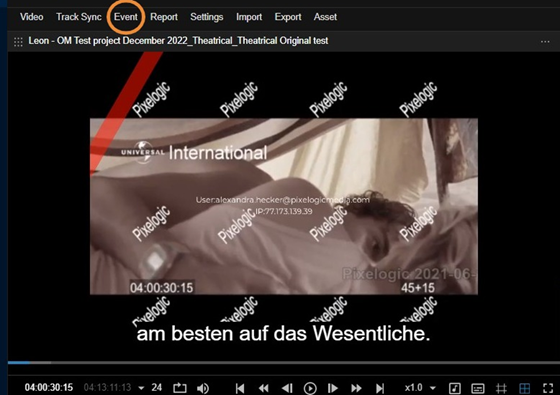Click the current timecode 04:00:30:15 field
Screen dimensions: 560x395
[x=49, y=388]
